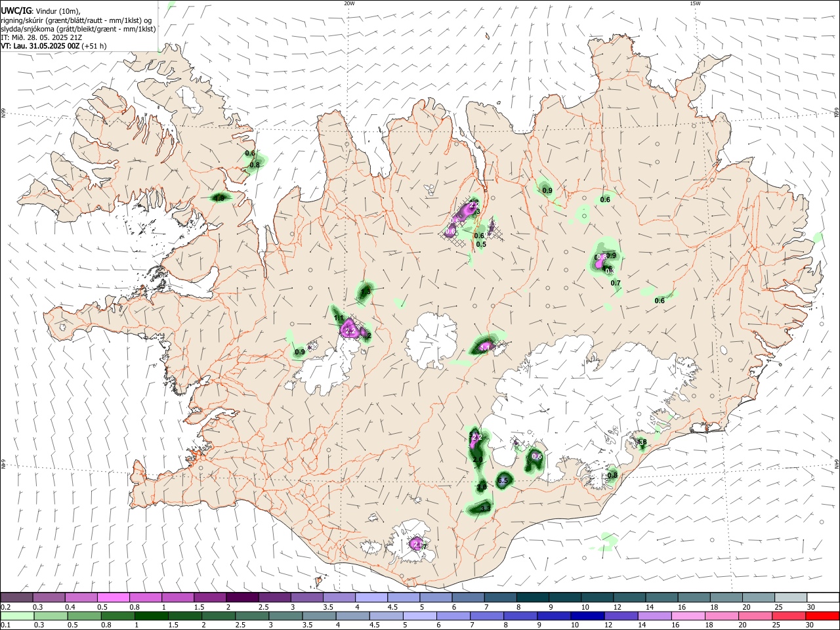Click the valid time 'VT: Lau. 31.05.2025 00Z (+51 h)'
840x630 pixels.
(x=54, y=46)
